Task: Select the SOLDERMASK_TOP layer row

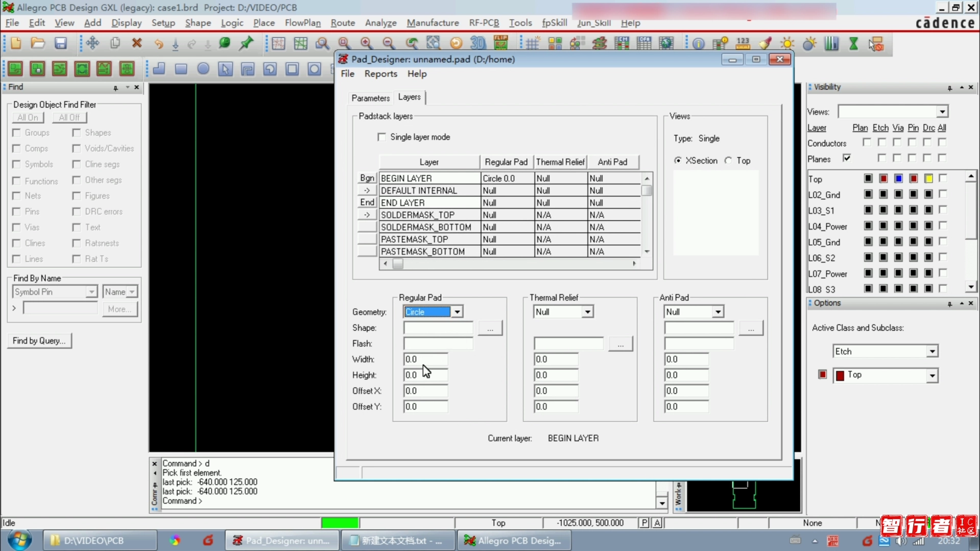Action: coord(510,215)
